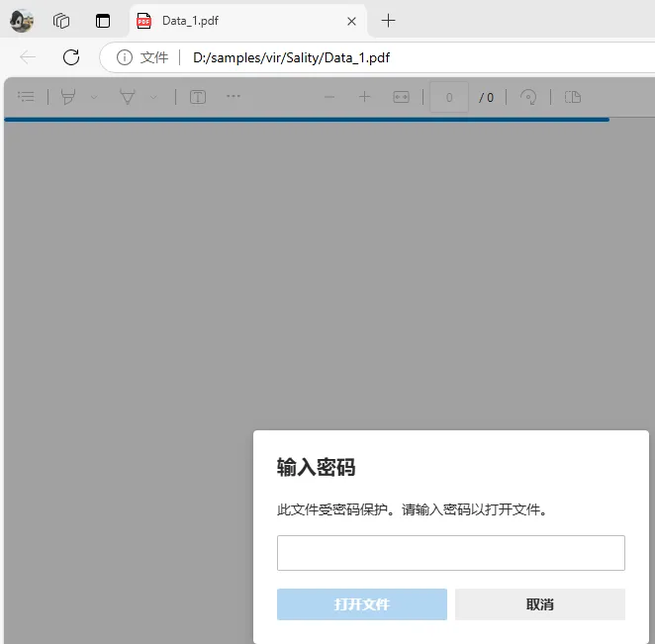Open the tab actions menu icon
Screen dimensions: 655x644
pyautogui.click(x=103, y=21)
